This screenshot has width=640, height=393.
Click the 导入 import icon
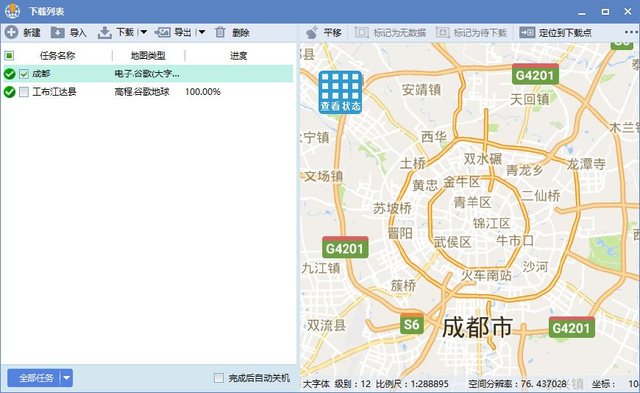(x=58, y=32)
